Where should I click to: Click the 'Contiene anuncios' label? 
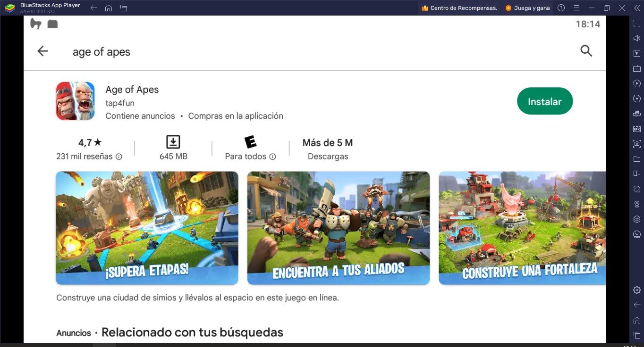pyautogui.click(x=140, y=116)
